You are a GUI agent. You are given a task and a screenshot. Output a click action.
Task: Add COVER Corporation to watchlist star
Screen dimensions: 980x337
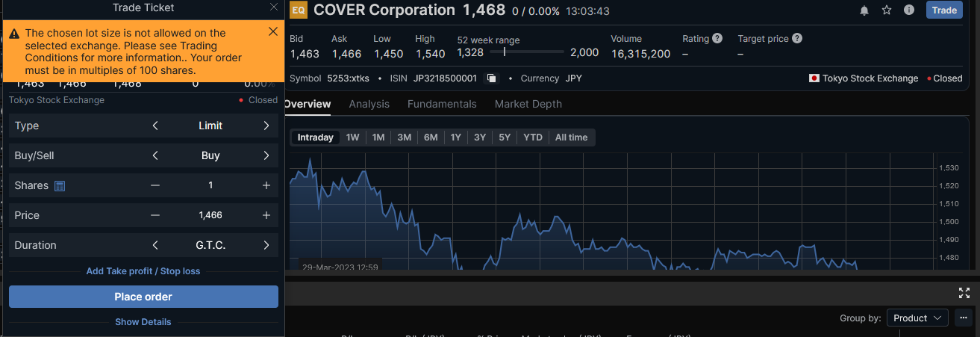(887, 10)
